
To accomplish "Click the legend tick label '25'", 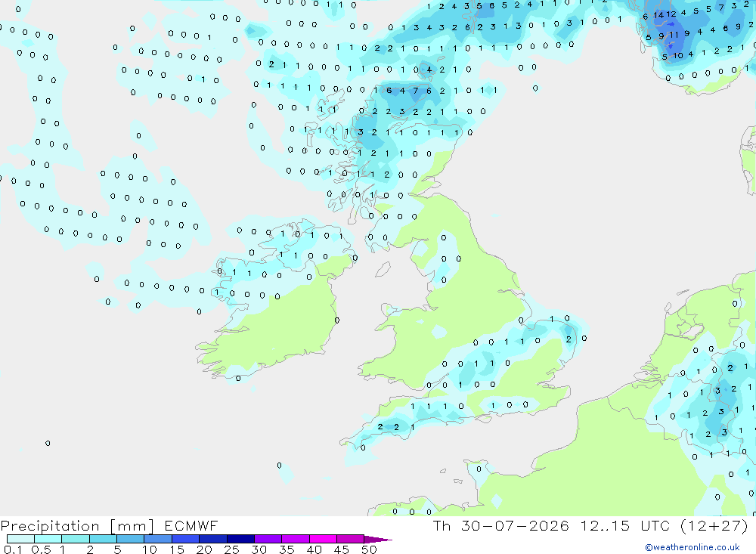I will click(x=231, y=549).
